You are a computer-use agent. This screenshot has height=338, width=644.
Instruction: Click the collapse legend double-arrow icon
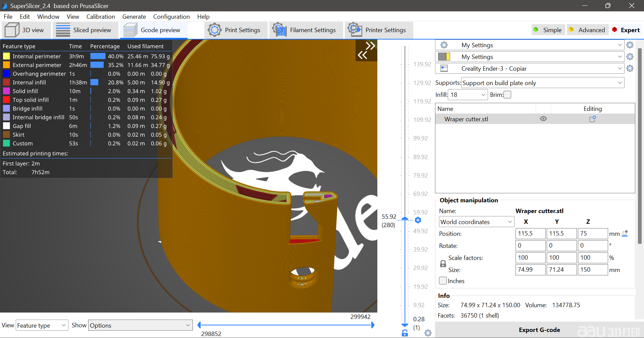pyautogui.click(x=366, y=50)
